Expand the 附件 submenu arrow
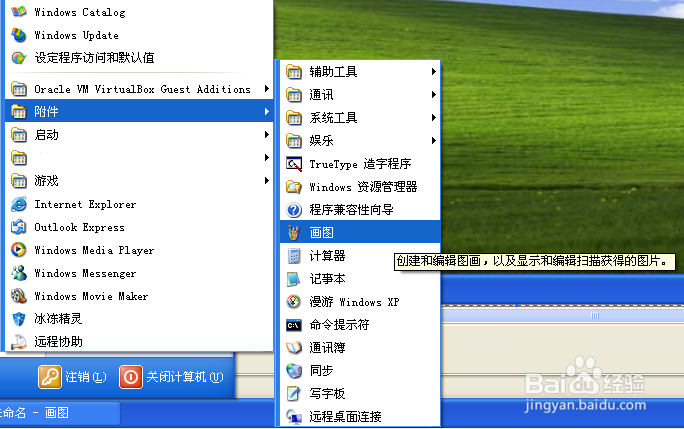Viewport: 684px width, 429px height. (x=267, y=112)
